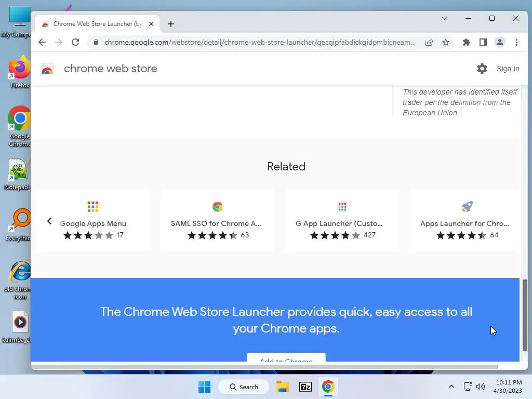Click the Chrome taskbar icon
This screenshot has width=532, height=399.
328,387
